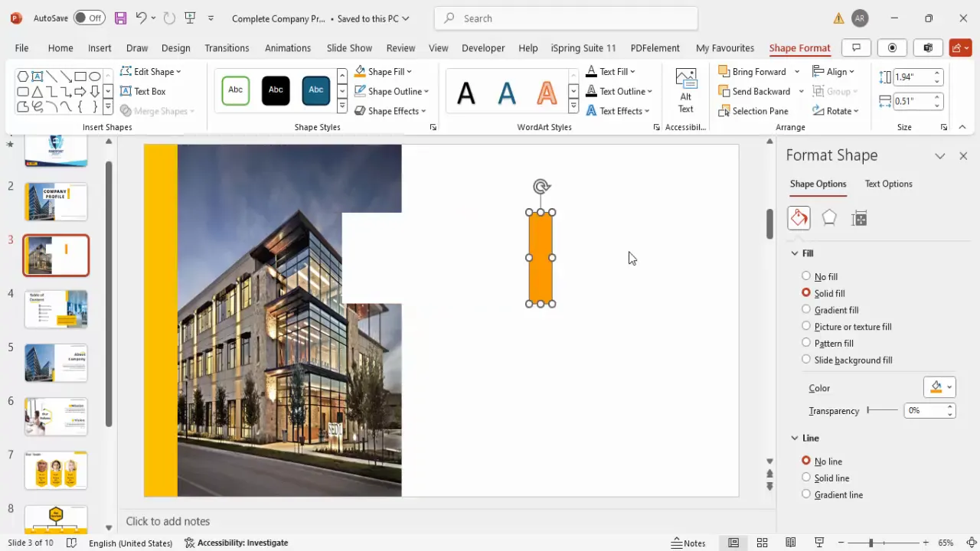Choose the orange outlined A WordArt style
980x551 pixels.
[547, 93]
